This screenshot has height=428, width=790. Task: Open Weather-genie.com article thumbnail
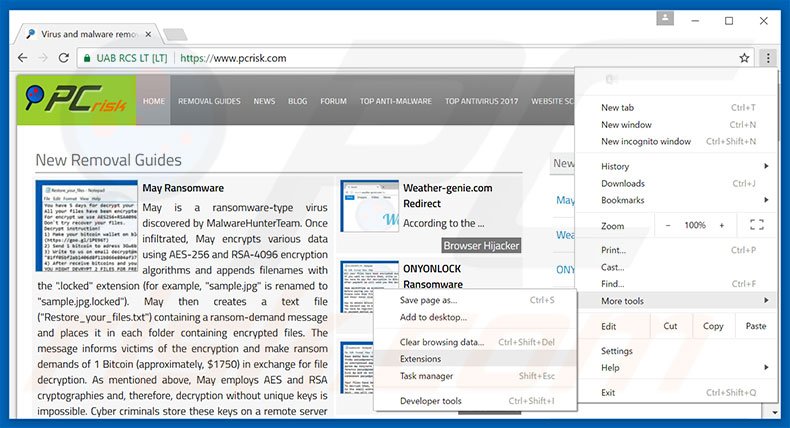point(369,206)
